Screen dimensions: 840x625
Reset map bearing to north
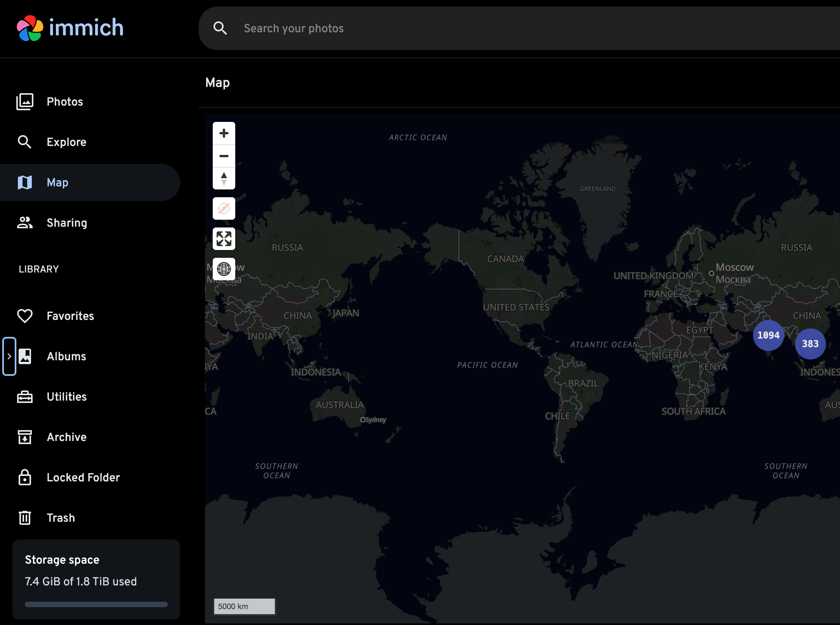click(224, 179)
